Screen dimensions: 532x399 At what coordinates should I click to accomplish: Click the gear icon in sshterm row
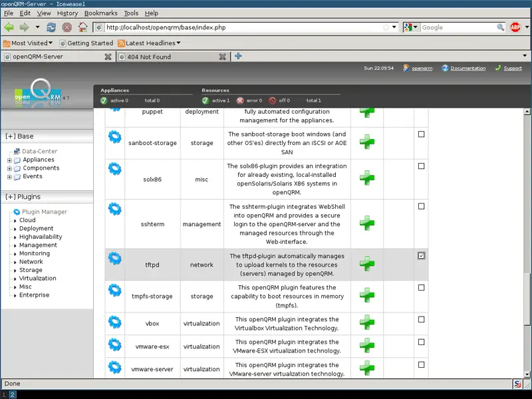(114, 209)
